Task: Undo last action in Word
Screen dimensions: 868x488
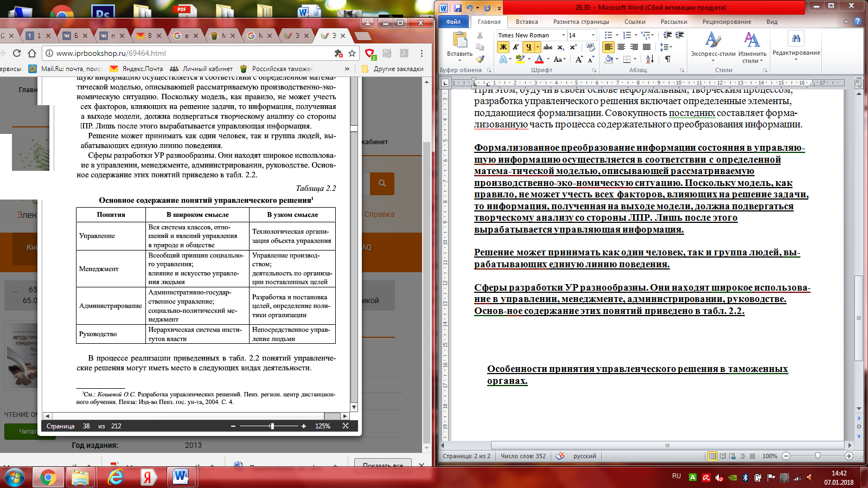Action: [469, 8]
